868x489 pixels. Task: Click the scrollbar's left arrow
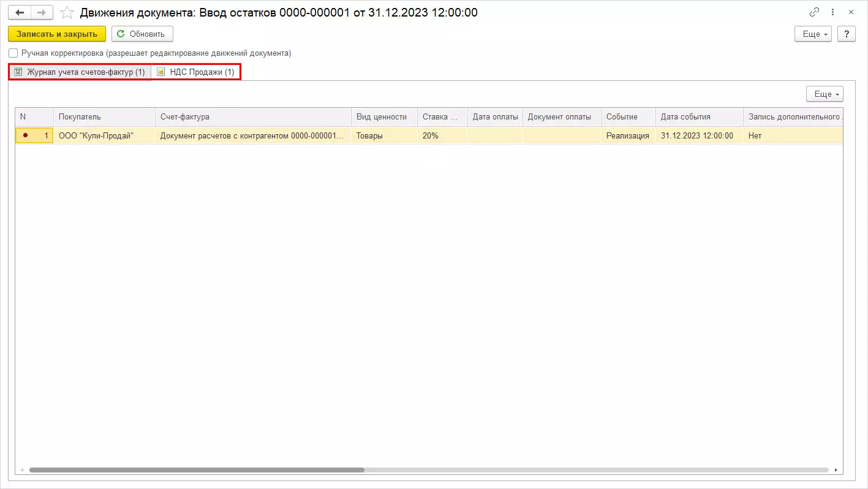tap(21, 470)
